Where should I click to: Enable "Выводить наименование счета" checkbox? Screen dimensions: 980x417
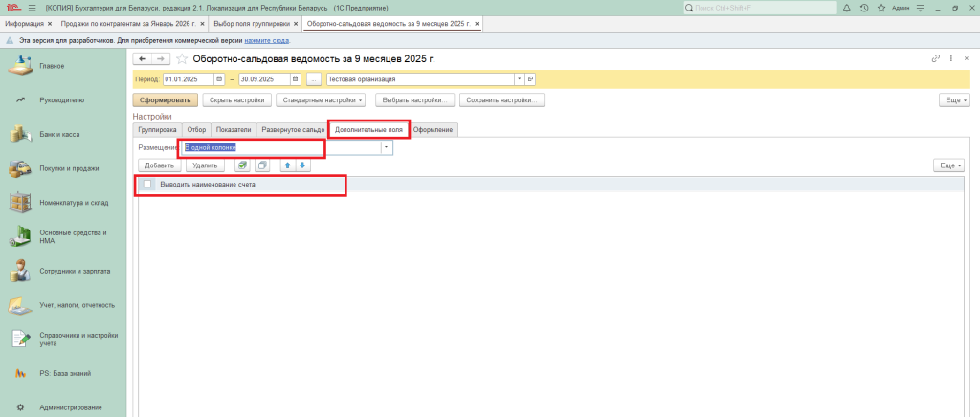147,184
